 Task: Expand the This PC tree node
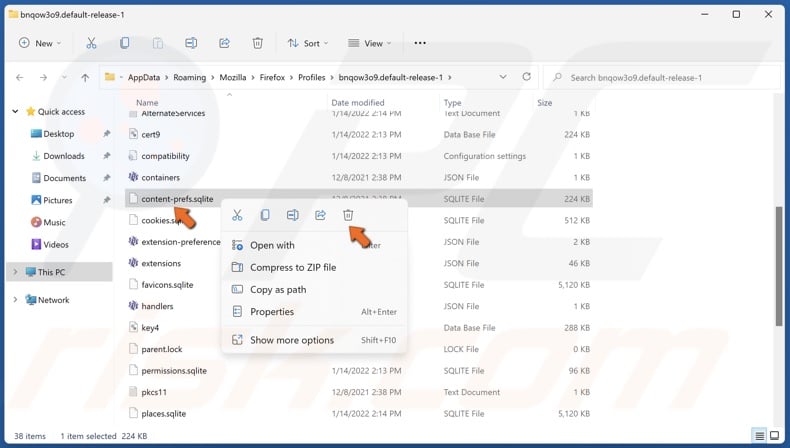click(15, 272)
